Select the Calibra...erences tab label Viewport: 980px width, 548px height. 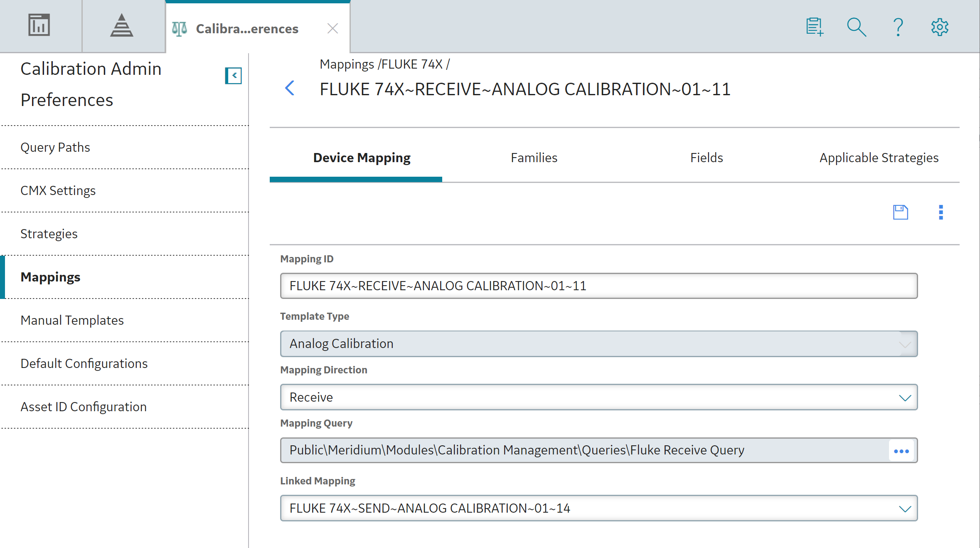(x=247, y=29)
